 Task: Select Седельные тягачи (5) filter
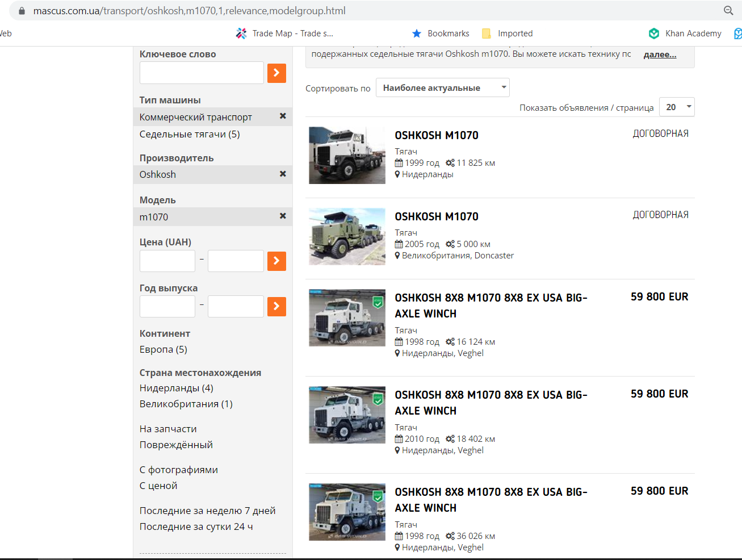click(190, 134)
